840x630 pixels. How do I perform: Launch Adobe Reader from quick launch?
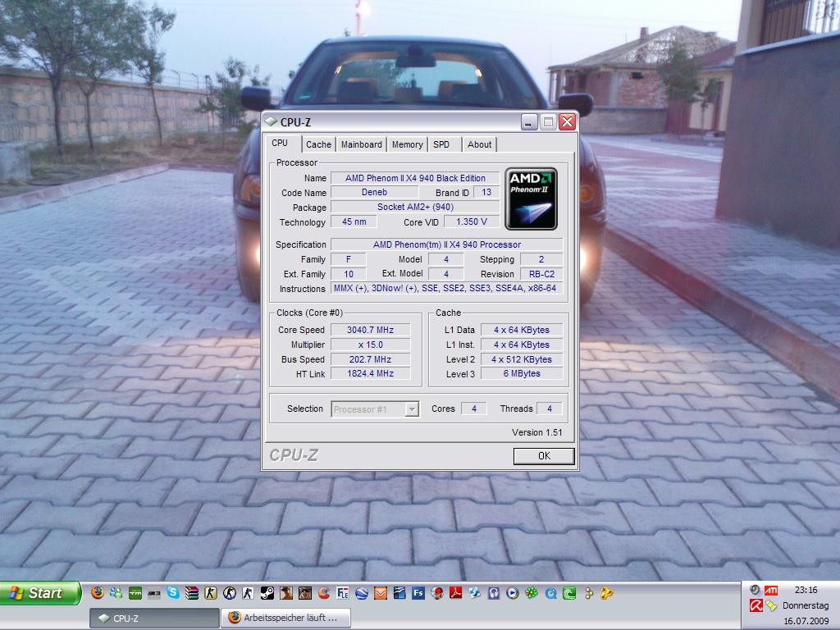coord(455,592)
